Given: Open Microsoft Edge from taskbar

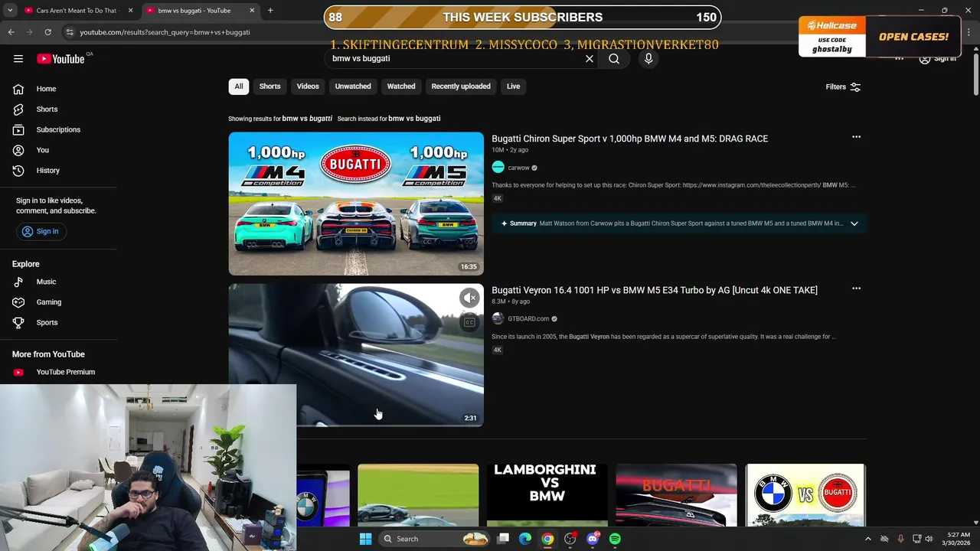Looking at the screenshot, I should [525, 539].
